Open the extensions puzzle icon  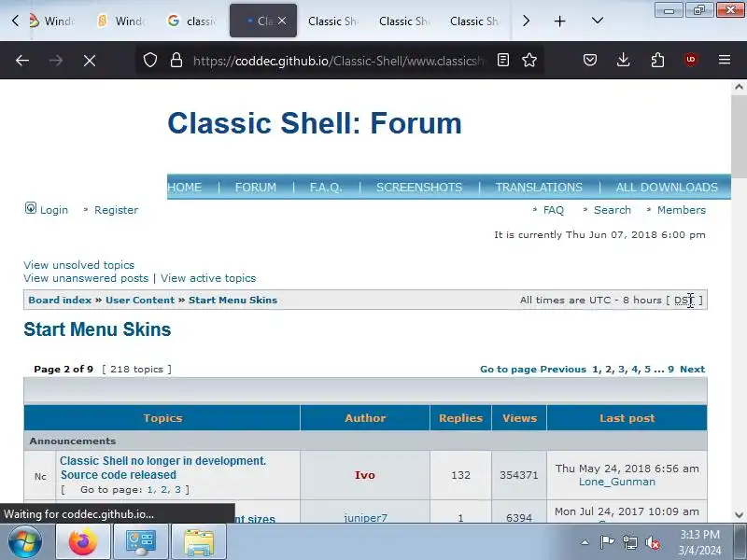point(657,60)
